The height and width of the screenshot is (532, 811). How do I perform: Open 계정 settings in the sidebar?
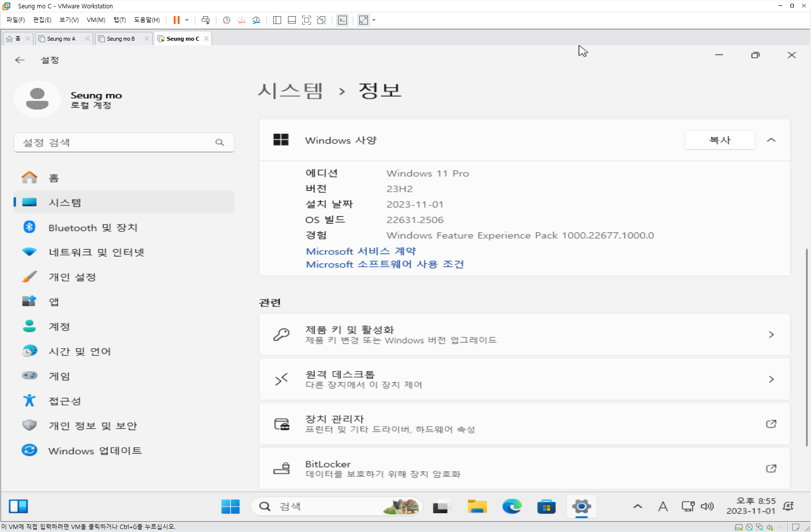(x=124, y=326)
